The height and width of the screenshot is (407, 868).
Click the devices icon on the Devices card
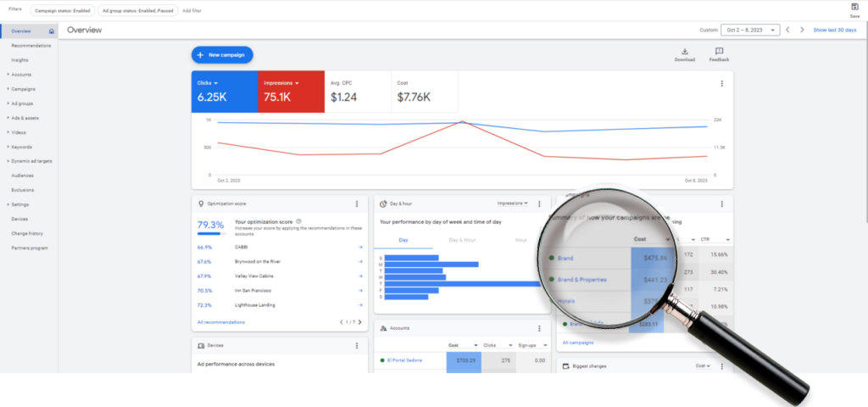(x=201, y=346)
